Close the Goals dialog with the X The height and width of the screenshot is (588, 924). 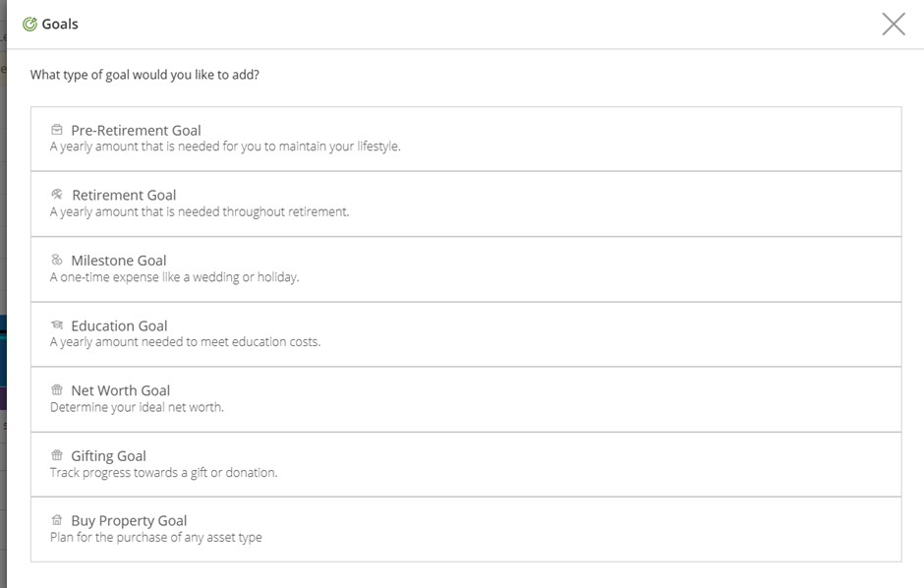[x=894, y=25]
